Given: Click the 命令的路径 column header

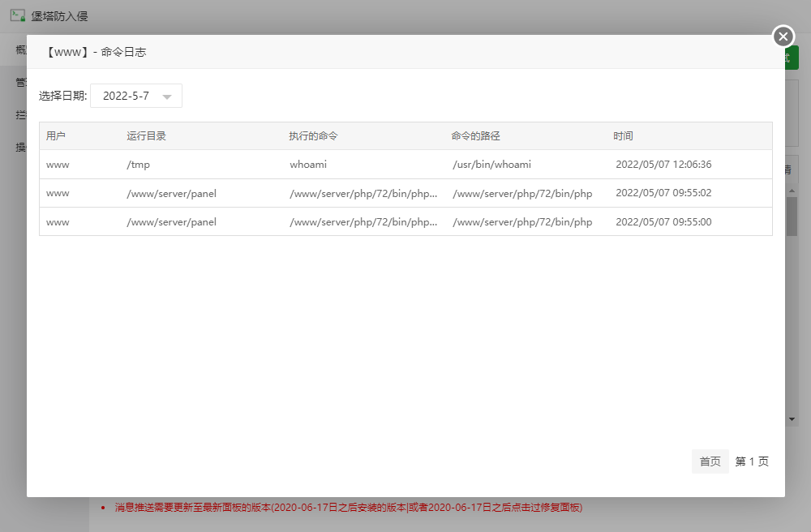Looking at the screenshot, I should coord(482,136).
